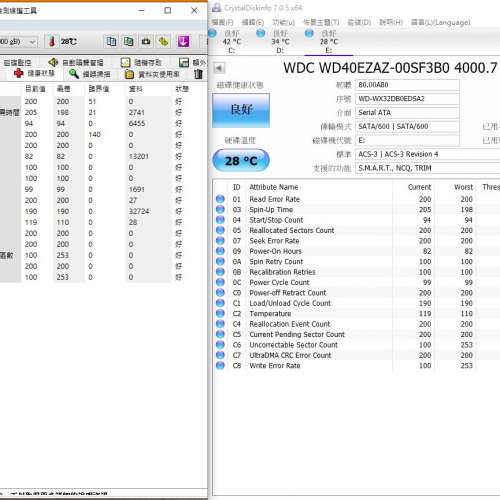500x500 pixels.
Task: Click the status icon for Power-On Hours
Action: pyautogui.click(x=220, y=251)
